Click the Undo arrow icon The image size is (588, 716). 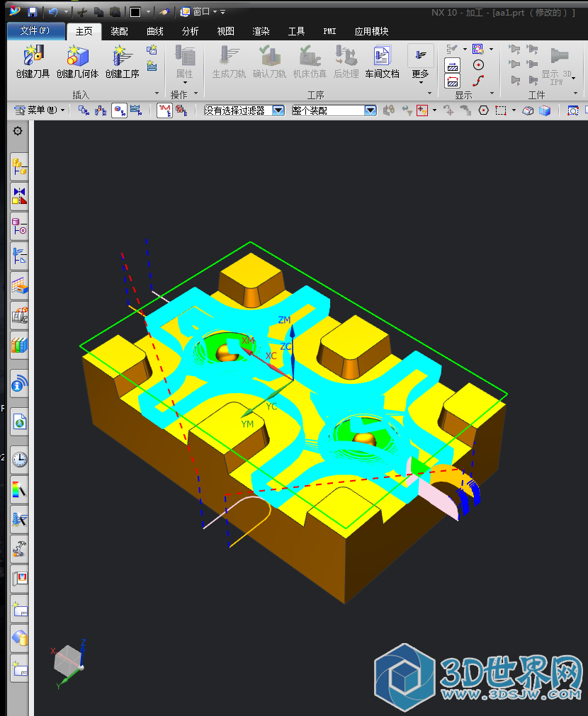(53, 12)
